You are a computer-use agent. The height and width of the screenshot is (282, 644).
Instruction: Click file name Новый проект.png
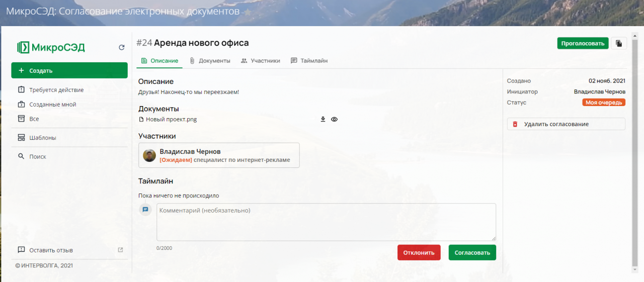click(x=171, y=119)
